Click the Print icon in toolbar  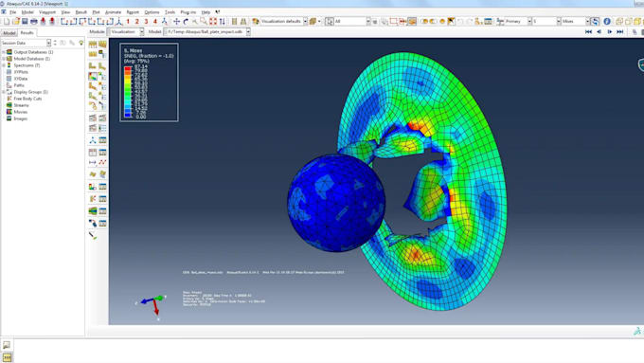[x=34, y=22]
